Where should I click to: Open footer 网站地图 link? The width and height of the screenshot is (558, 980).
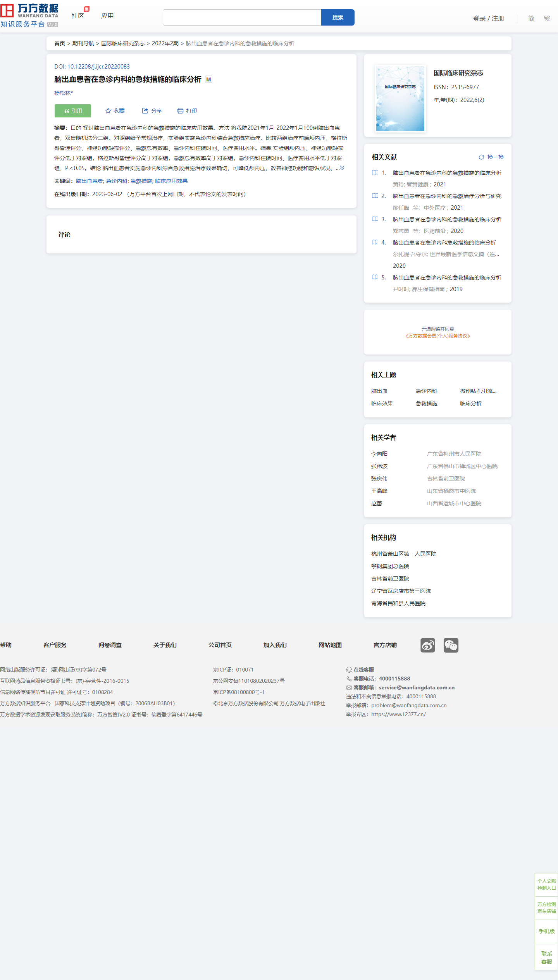330,645
